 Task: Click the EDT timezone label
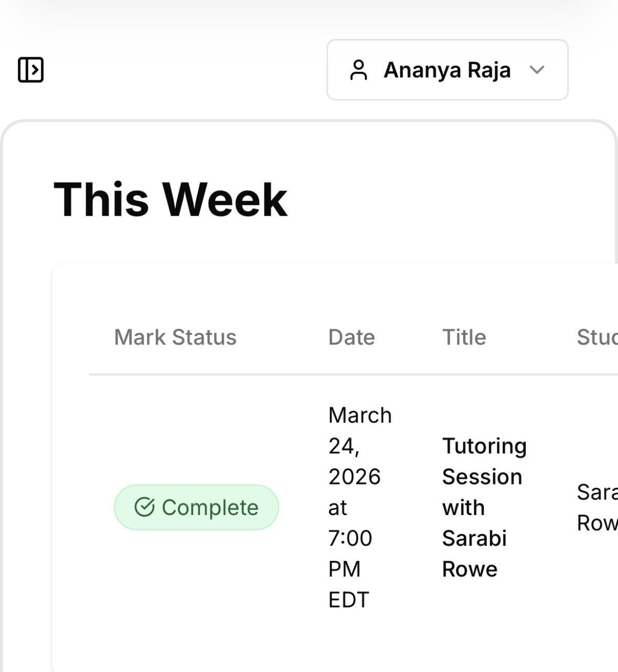click(348, 600)
